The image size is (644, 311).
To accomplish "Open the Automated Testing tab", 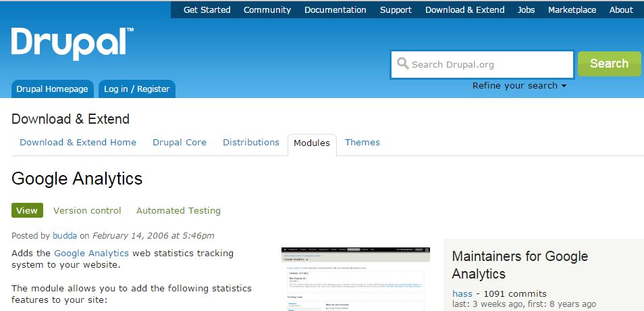I will click(x=178, y=211).
